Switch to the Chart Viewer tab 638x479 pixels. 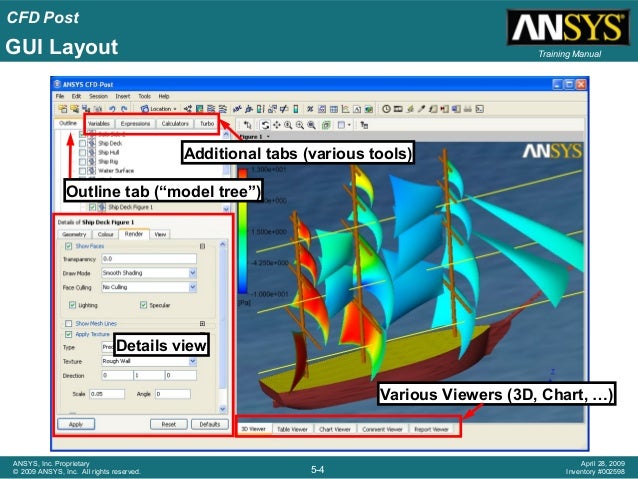(x=334, y=429)
